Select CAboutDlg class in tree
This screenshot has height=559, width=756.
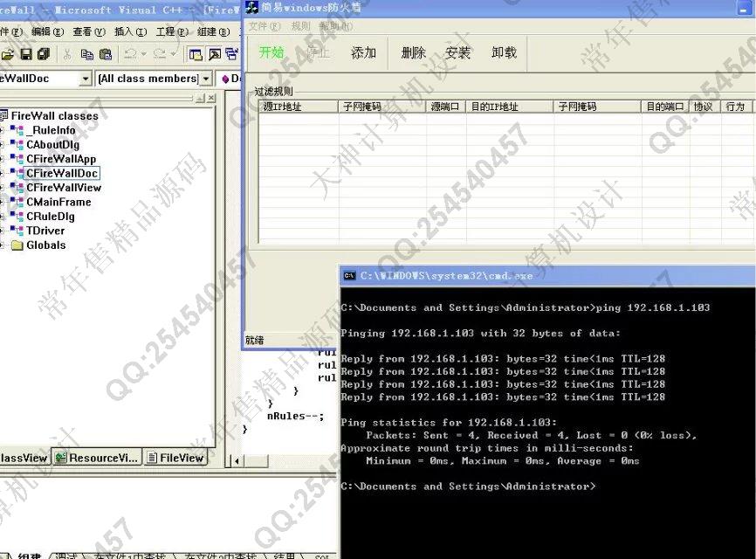point(52,145)
